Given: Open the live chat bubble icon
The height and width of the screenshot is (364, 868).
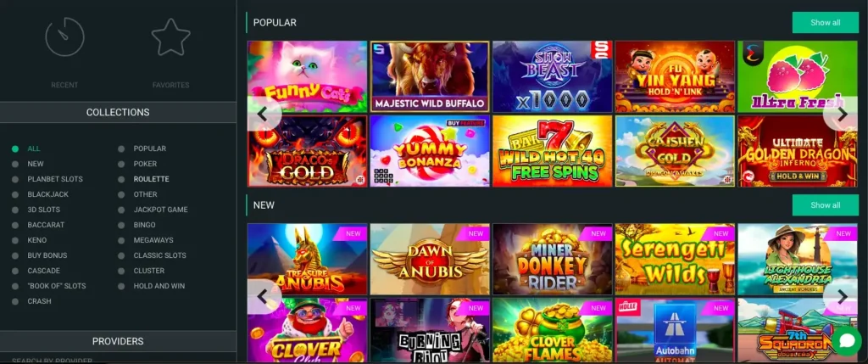Looking at the screenshot, I should (x=847, y=341).
